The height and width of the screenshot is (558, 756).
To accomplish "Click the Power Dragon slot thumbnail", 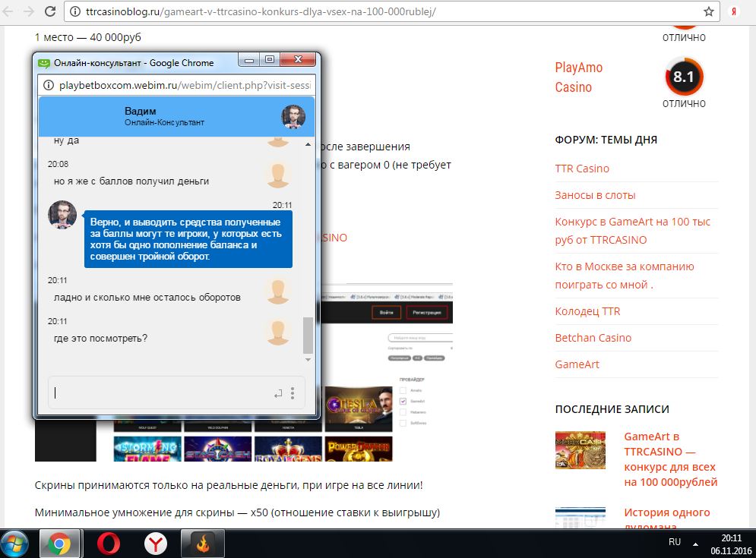I will pyautogui.click(x=359, y=449).
